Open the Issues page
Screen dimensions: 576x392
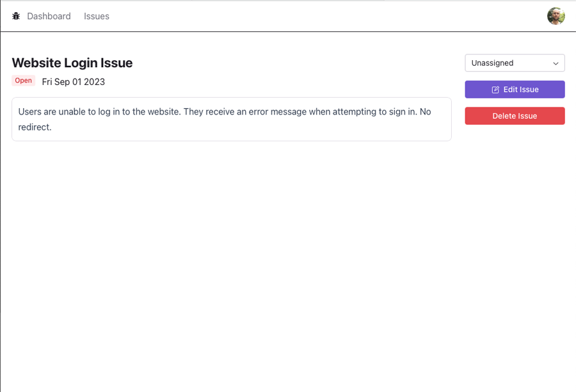97,16
